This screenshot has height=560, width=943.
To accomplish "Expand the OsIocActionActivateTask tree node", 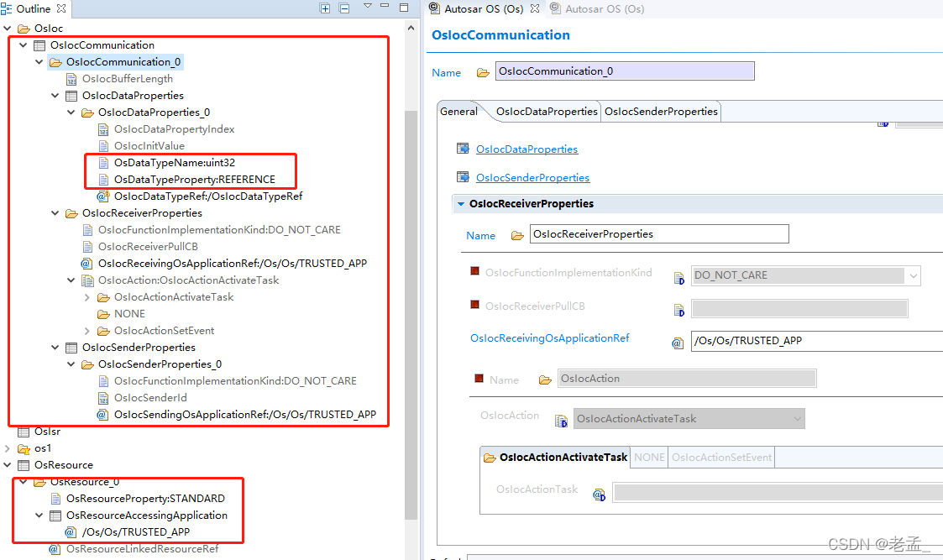I will pos(87,297).
